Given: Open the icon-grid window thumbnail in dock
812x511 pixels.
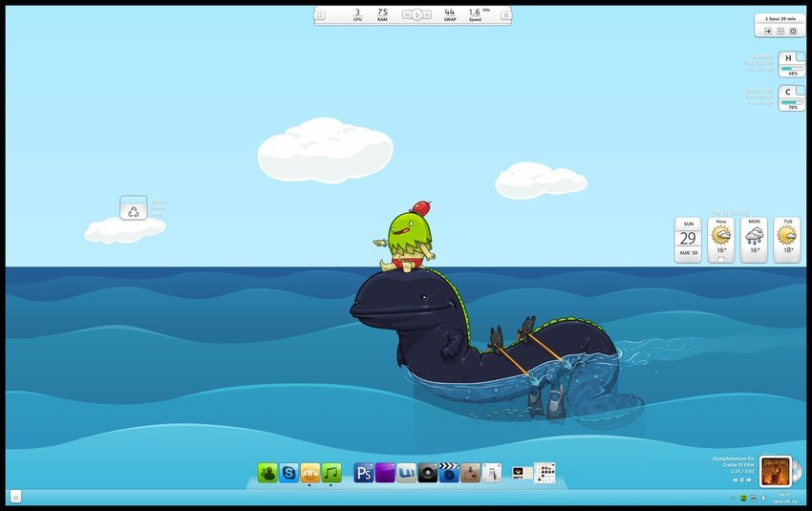Looking at the screenshot, I should coord(545,472).
